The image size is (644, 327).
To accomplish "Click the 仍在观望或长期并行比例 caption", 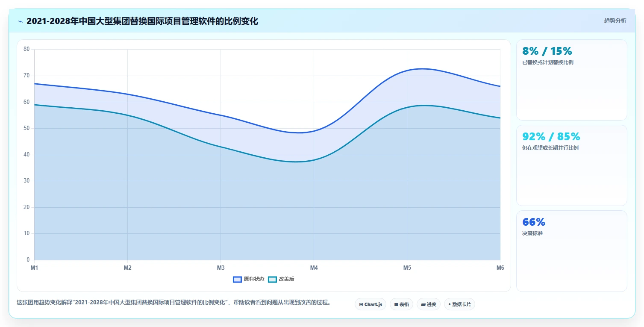I will [550, 148].
